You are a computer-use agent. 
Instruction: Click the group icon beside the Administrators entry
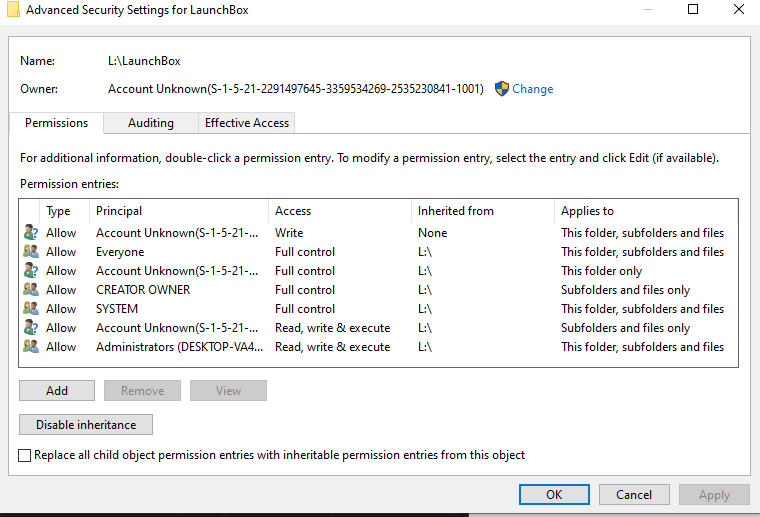(31, 346)
